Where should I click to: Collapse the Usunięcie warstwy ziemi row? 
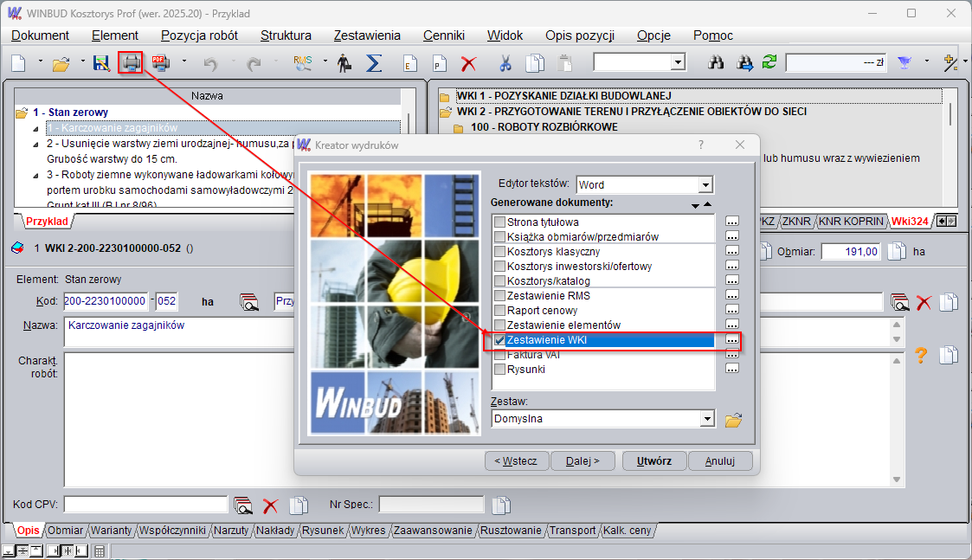35,145
